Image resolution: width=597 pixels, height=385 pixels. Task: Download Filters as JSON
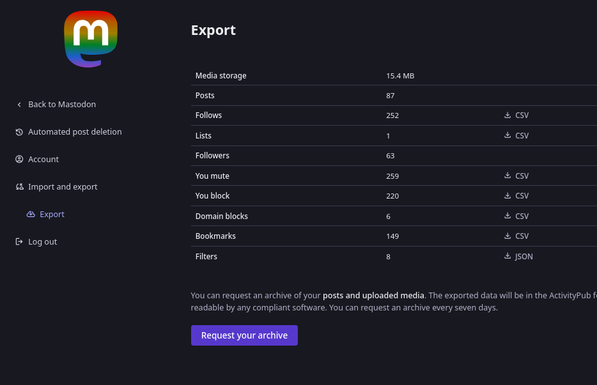tap(519, 256)
